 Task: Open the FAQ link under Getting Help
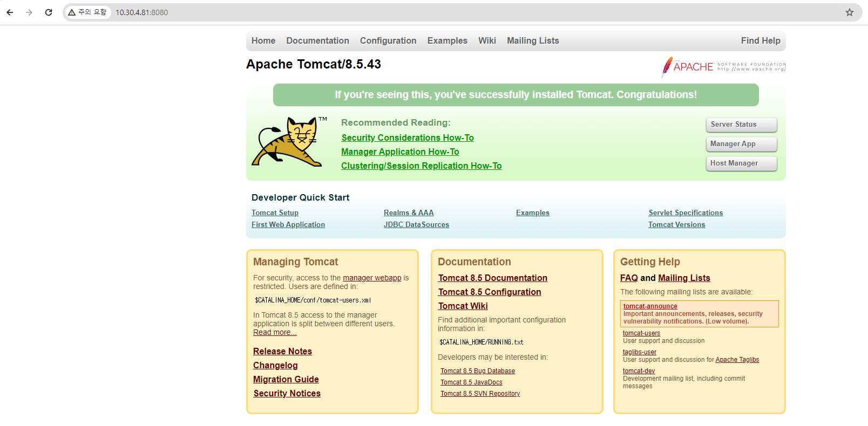(629, 278)
